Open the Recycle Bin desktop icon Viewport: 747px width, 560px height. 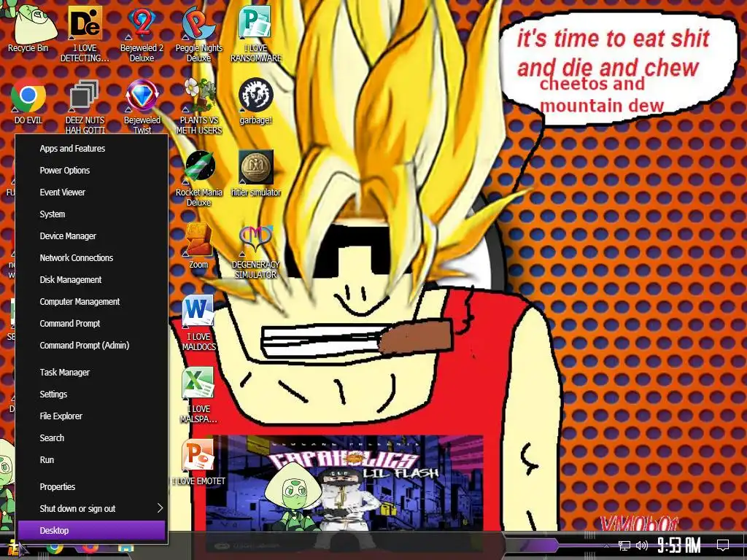28,28
